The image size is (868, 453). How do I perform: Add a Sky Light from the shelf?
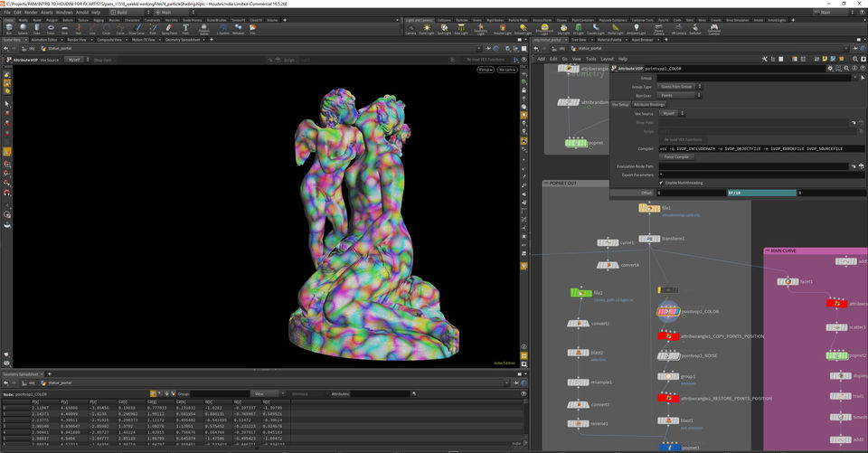click(x=563, y=28)
